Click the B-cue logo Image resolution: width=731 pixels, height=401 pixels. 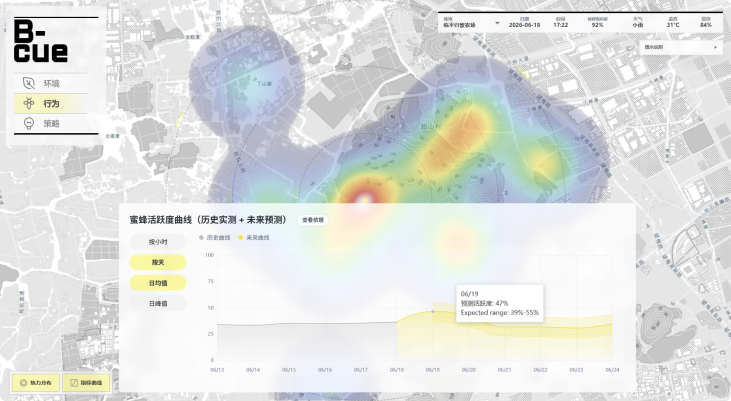click(41, 41)
